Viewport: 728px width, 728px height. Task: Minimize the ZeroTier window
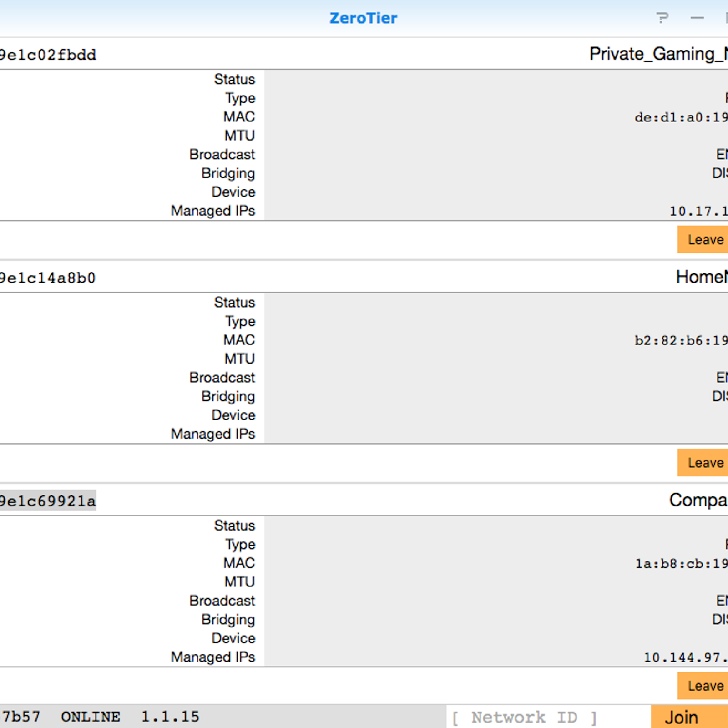point(697,18)
